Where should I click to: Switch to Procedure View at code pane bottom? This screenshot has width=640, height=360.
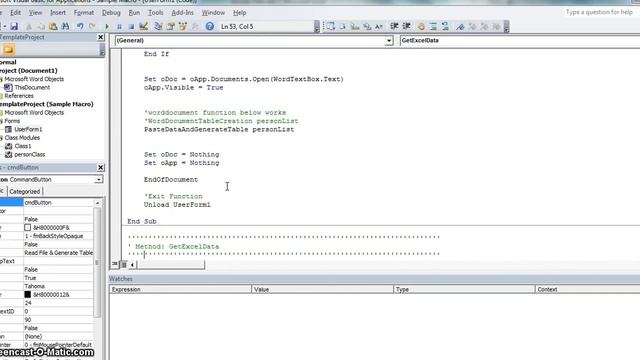(x=115, y=264)
